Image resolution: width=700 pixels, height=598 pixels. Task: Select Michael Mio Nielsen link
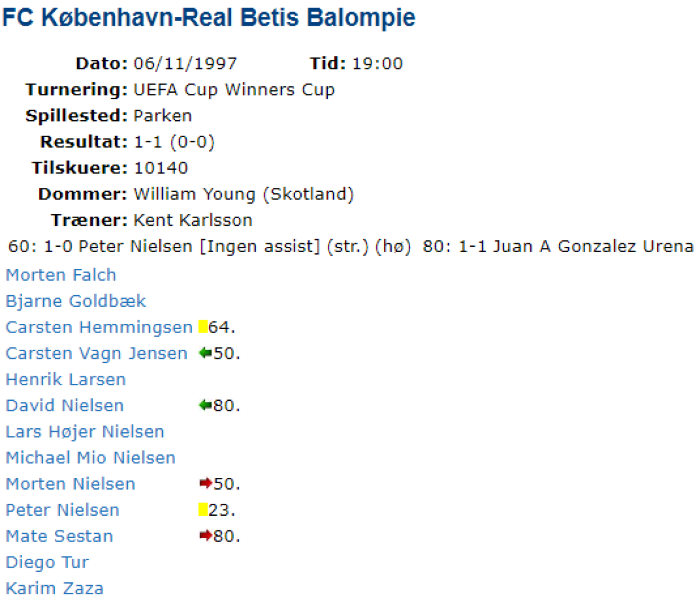point(90,457)
